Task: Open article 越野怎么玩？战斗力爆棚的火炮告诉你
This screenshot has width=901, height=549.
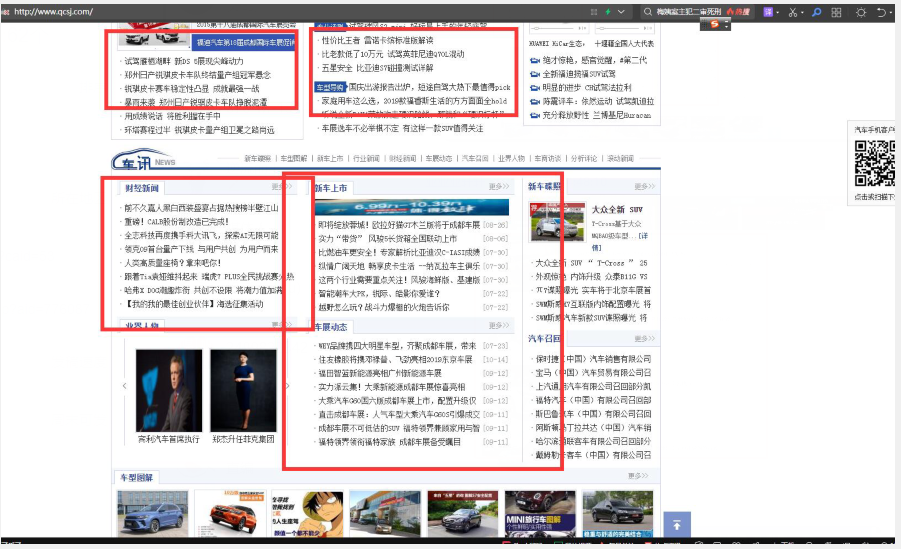Action: [x=384, y=308]
